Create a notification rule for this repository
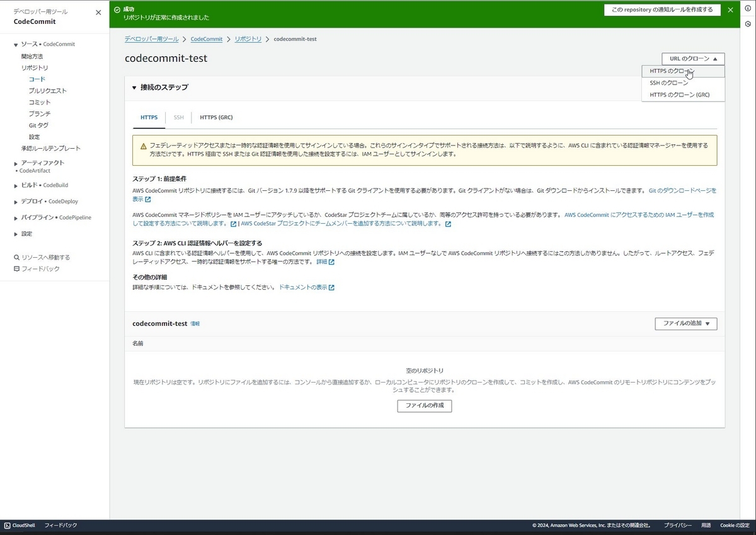The image size is (756, 535). tap(661, 9)
